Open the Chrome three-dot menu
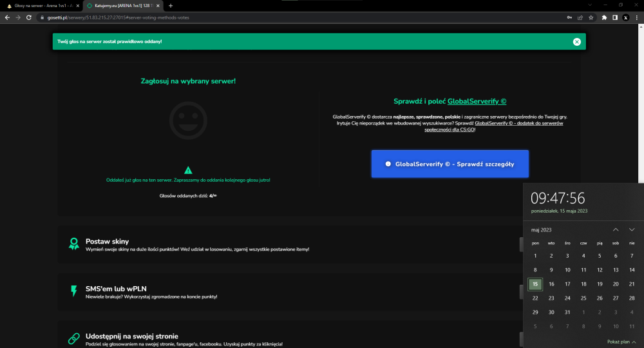This screenshot has width=644, height=348. click(x=637, y=17)
